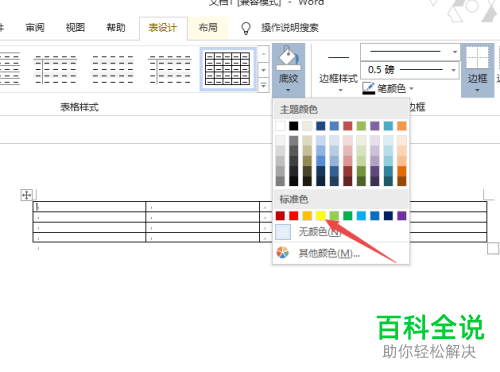The width and height of the screenshot is (500, 372).
Task: Choose the light blue standard color
Action: coord(361,216)
